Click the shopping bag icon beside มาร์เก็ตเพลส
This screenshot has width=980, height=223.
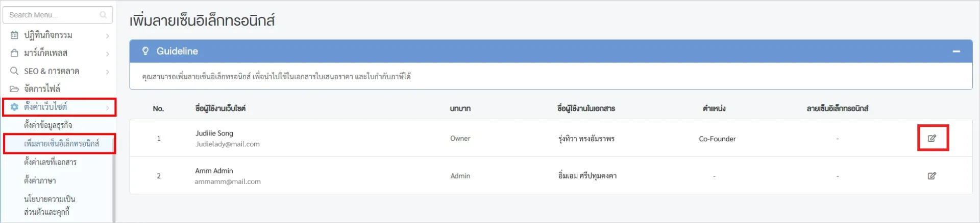[x=14, y=53]
